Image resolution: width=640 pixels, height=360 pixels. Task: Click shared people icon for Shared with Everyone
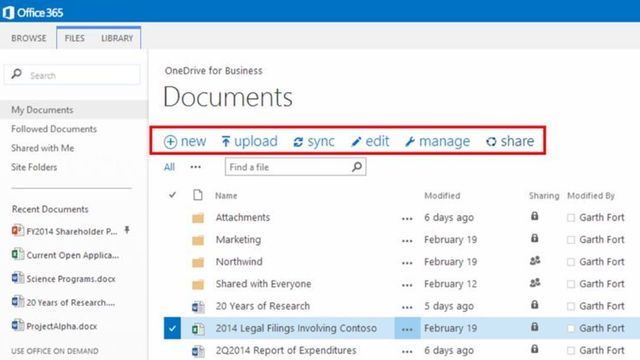click(x=535, y=282)
